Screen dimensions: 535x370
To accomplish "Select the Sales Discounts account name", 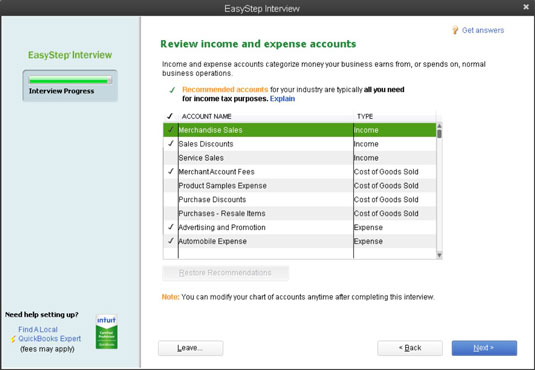I will (206, 144).
